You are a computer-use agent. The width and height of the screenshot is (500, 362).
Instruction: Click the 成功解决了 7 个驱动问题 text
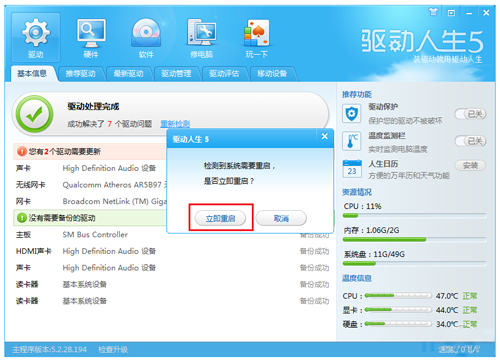[x=110, y=124]
